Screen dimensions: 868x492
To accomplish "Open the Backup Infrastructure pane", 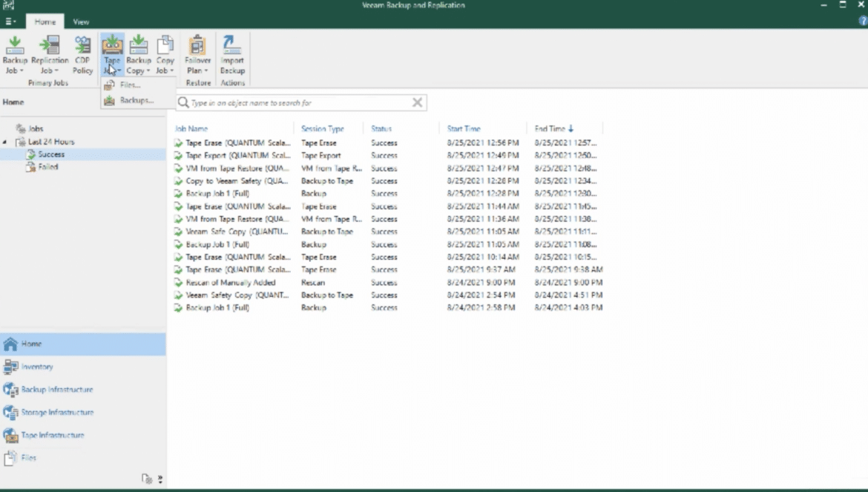I will tap(83, 390).
